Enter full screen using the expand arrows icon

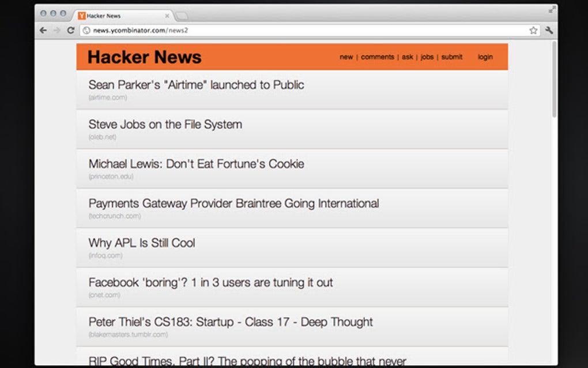click(552, 10)
